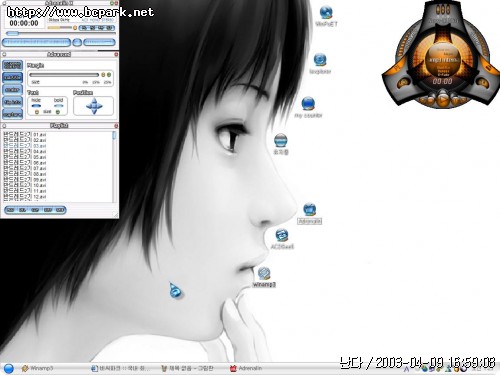Viewport: 500px width, 375px height.
Task: Select playlist entry ending in 01.avi
Action: (25, 134)
